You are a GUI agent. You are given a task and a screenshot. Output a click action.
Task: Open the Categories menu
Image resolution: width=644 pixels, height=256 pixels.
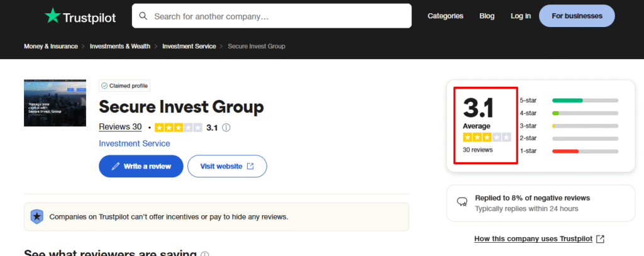(445, 16)
